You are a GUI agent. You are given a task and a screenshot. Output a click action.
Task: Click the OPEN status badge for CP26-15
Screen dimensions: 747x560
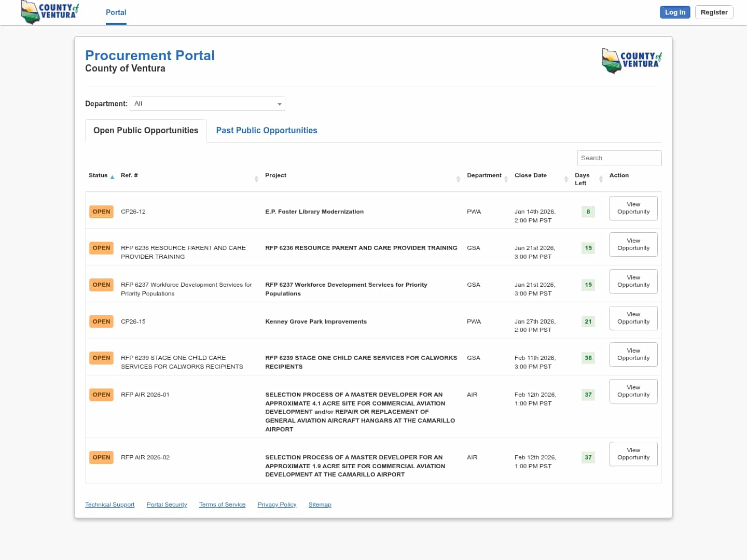tap(101, 321)
